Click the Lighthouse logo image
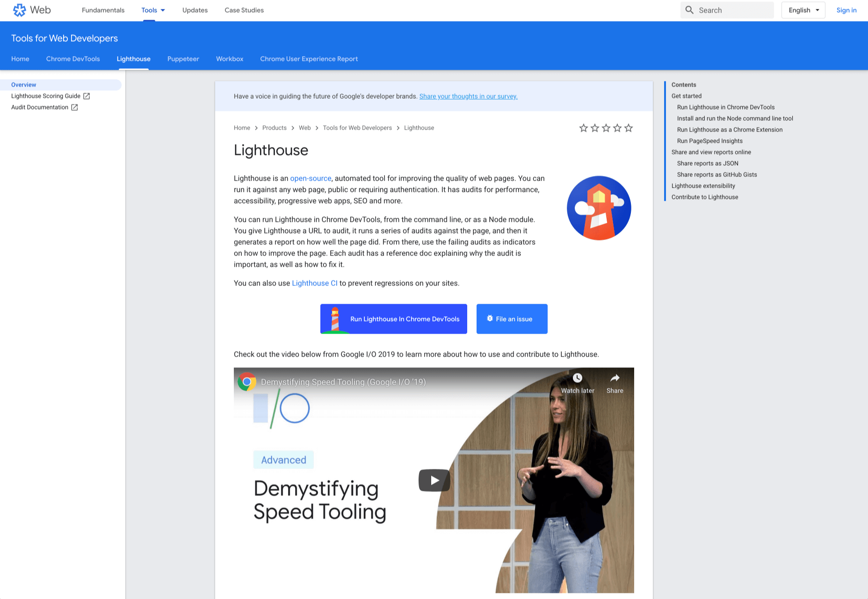868x599 pixels. pyautogui.click(x=599, y=208)
